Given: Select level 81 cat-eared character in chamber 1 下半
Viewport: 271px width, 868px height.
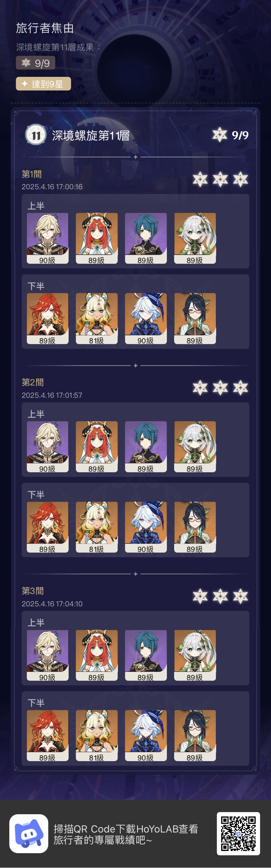Looking at the screenshot, I should (97, 319).
